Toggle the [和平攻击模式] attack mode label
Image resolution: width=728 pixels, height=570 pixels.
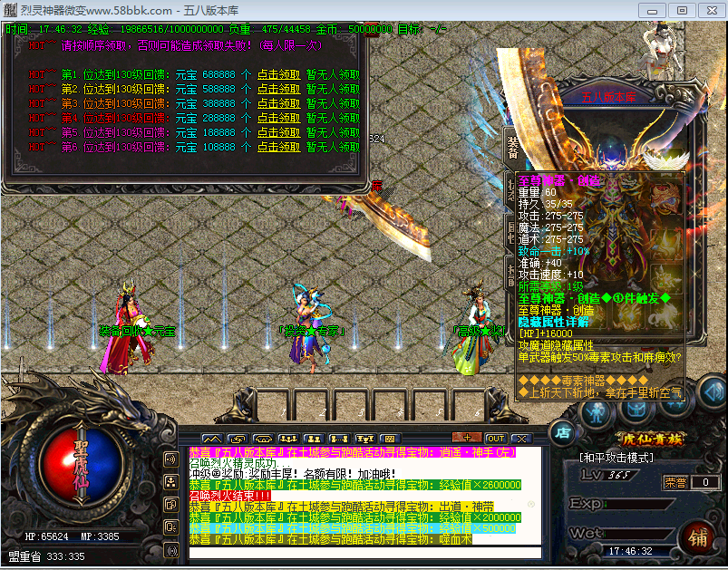pyautogui.click(x=616, y=458)
